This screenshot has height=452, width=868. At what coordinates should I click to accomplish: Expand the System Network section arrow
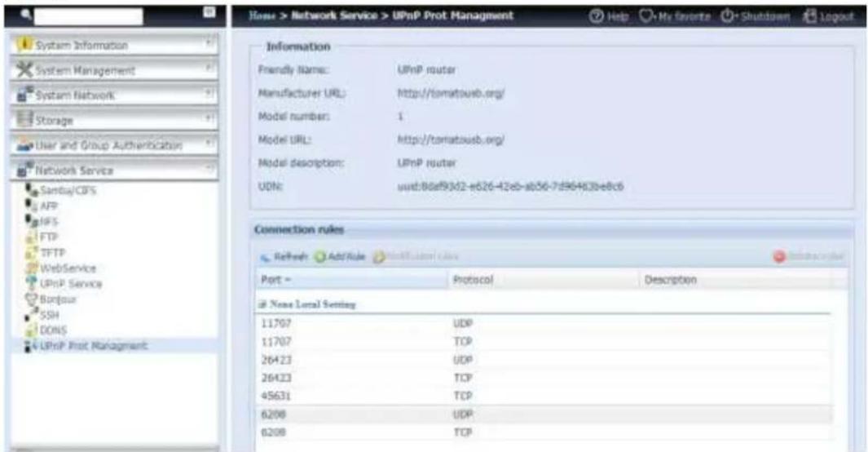(209, 93)
